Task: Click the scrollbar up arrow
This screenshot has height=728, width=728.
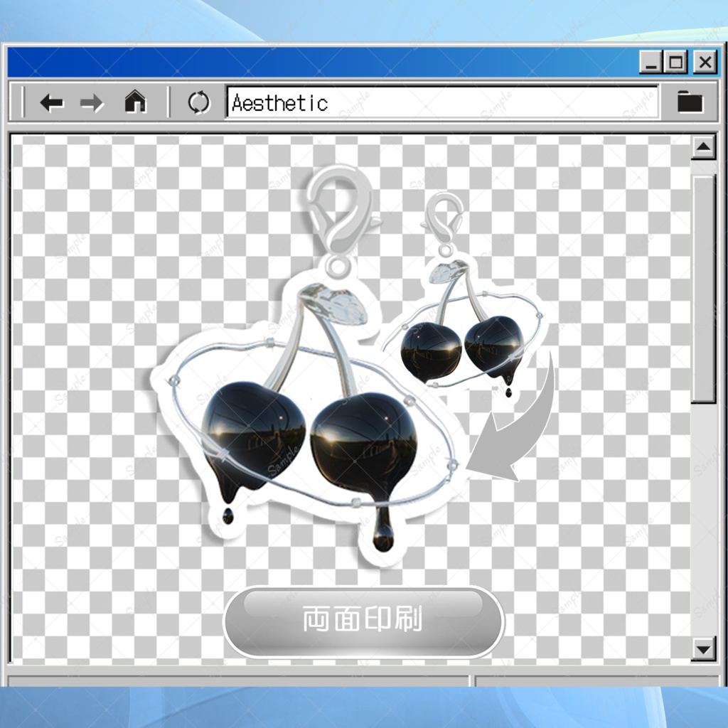Action: tap(704, 147)
